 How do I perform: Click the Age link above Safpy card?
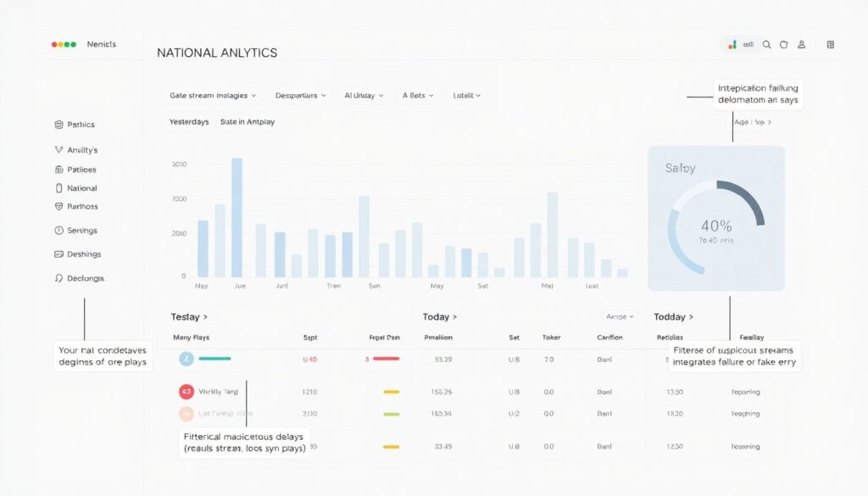coord(753,122)
